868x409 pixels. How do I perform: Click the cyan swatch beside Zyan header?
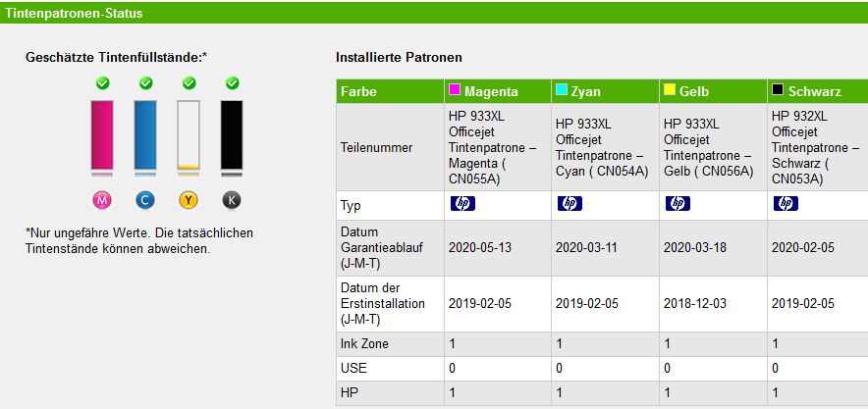562,90
